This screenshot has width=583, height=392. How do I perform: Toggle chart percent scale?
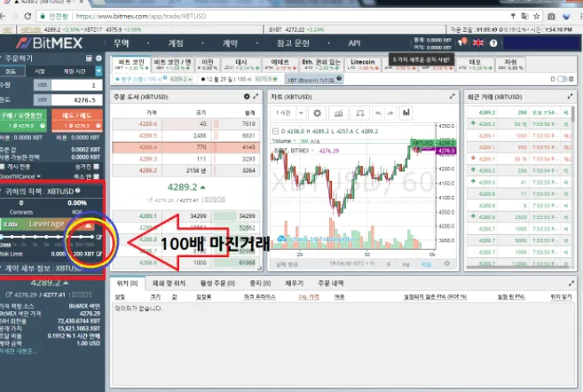388,264
